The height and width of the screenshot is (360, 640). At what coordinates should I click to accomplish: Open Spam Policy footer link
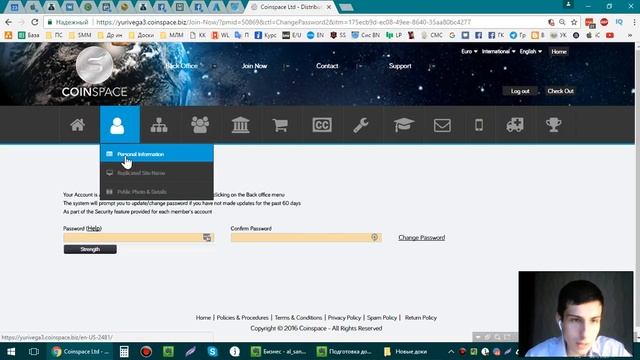(x=382, y=318)
